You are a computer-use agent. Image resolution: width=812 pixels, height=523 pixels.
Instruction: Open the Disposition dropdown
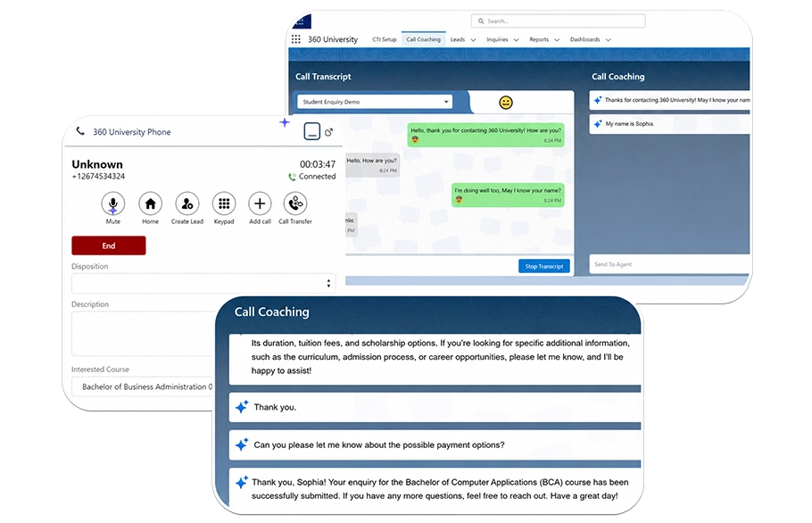[203, 283]
